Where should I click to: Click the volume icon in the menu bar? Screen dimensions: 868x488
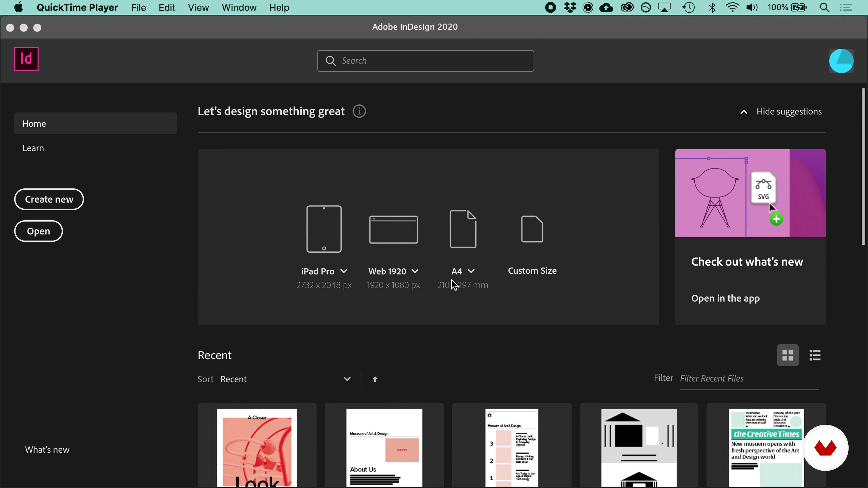(752, 7)
